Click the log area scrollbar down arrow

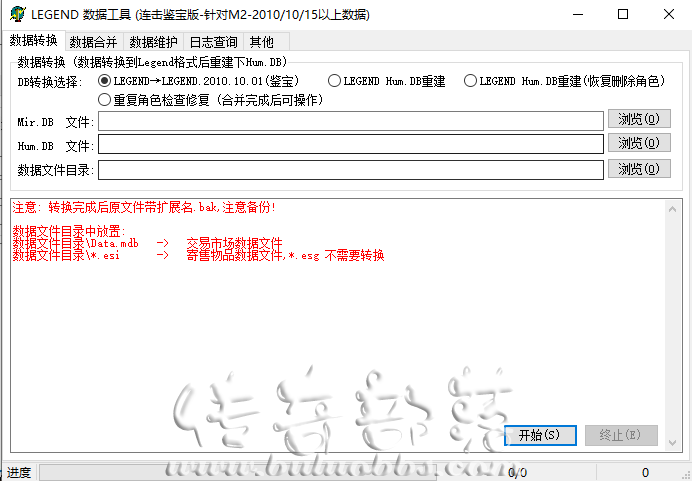[x=673, y=443]
